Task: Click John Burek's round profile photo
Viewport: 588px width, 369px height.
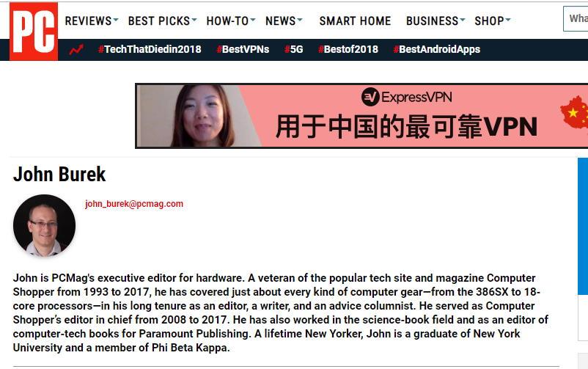Action: [44, 226]
